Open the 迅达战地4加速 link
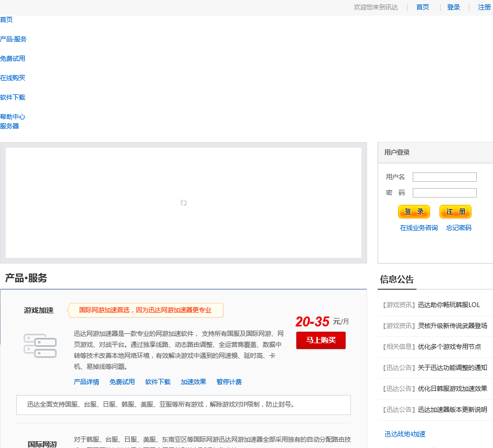The height and width of the screenshot is (448, 493). [x=405, y=434]
